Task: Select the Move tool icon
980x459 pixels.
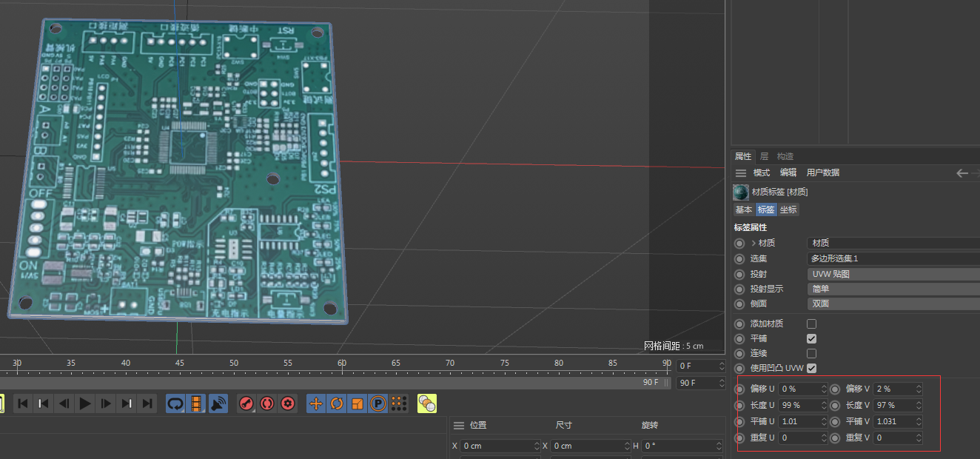Action: 315,403
